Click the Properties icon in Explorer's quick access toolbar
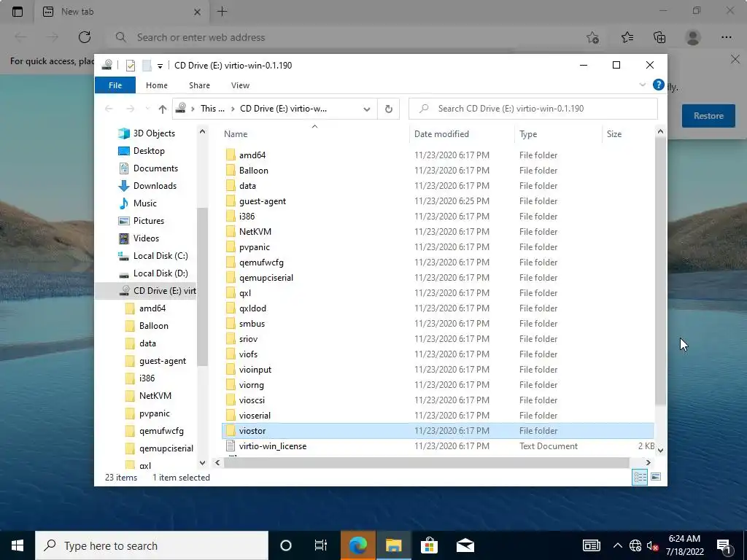The height and width of the screenshot is (560, 747). pos(130,65)
